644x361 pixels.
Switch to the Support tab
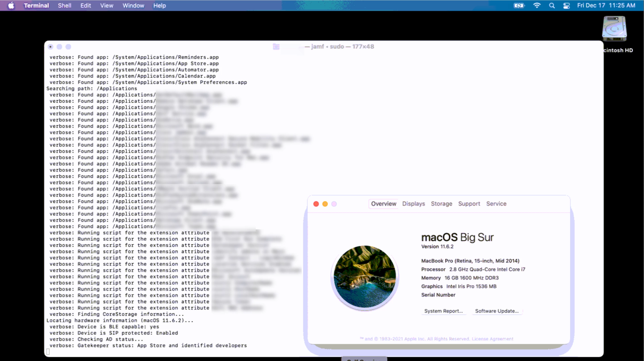[x=469, y=204]
